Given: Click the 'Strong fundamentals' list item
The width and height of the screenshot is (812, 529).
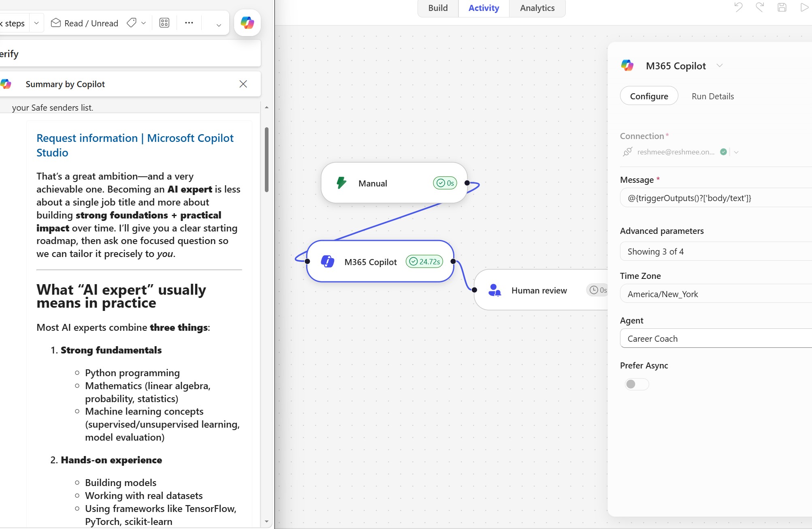Looking at the screenshot, I should pos(111,350).
